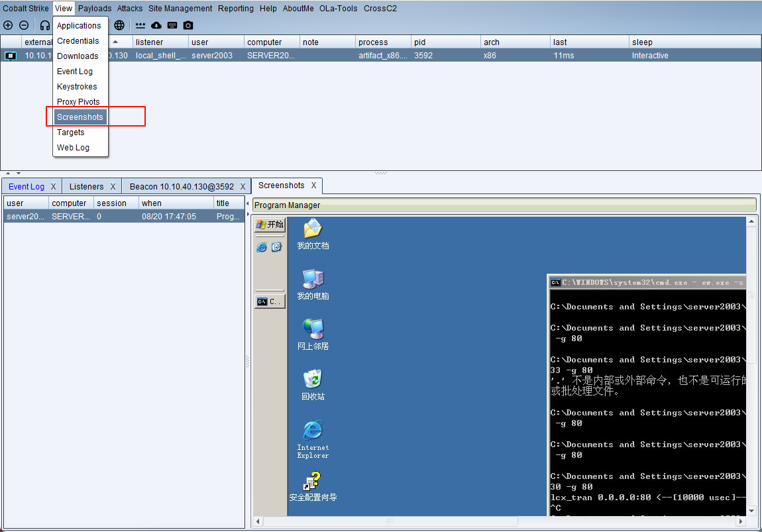Click the screenshot viewer scroll right arrow
Viewport: 762px width, 532px height.
pos(741,521)
